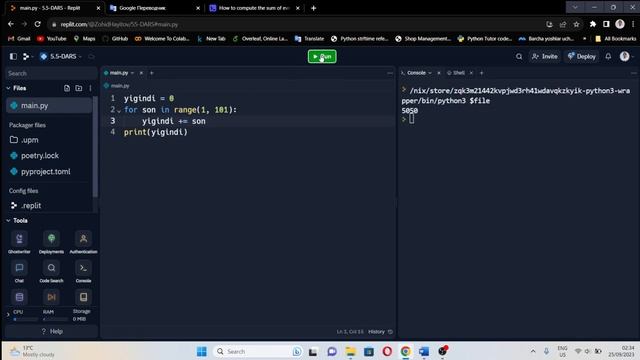Open the YouTube bookmark

tap(52, 39)
